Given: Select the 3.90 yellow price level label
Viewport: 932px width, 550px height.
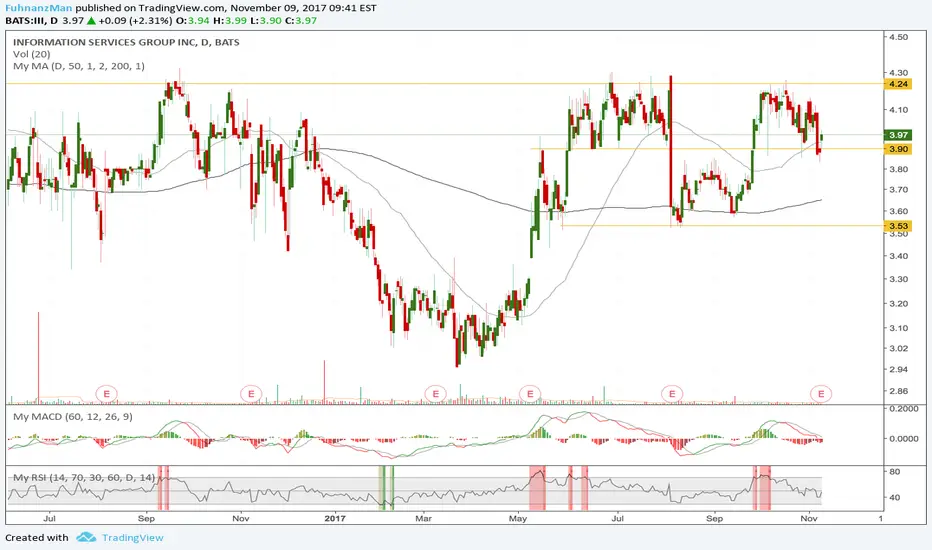Looking at the screenshot, I should [x=898, y=149].
